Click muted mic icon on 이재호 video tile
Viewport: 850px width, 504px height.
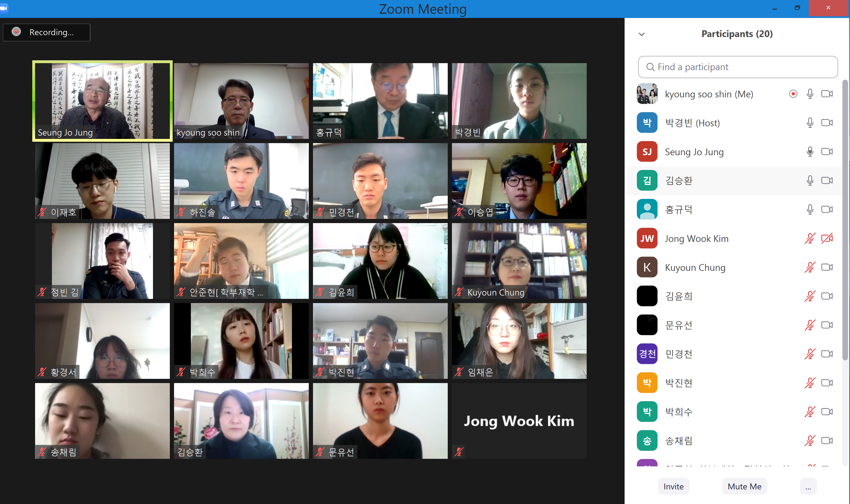click(x=42, y=212)
